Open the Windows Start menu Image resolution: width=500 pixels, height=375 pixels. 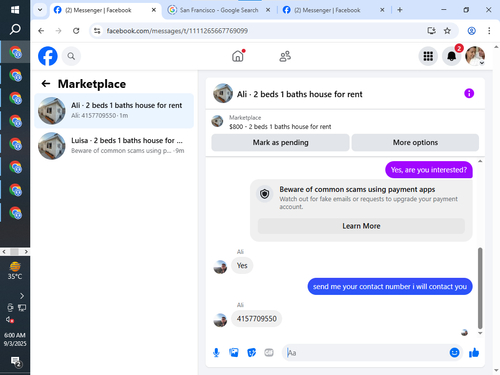15,10
